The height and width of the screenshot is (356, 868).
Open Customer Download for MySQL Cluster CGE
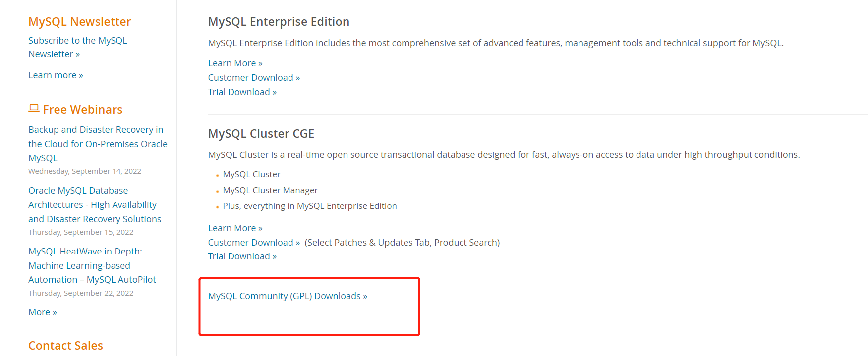pyautogui.click(x=254, y=243)
